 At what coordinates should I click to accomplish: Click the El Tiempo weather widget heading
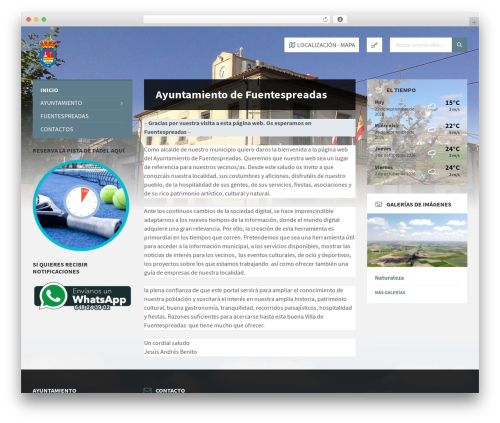pos(401,90)
